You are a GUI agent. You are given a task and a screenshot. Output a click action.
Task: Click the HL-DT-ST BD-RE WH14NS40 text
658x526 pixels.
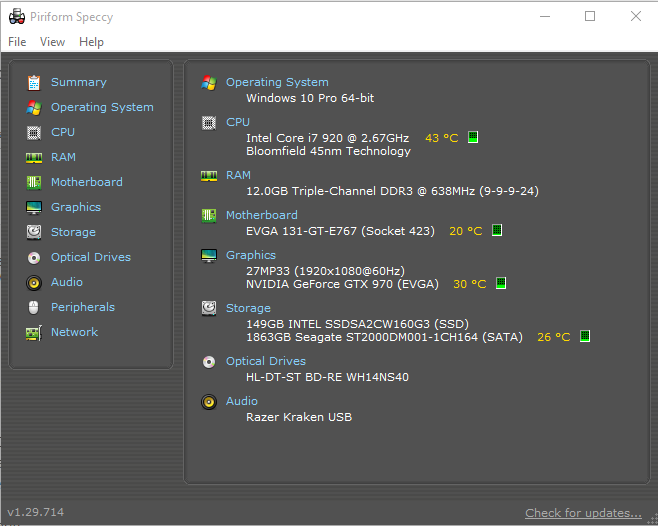click(327, 377)
